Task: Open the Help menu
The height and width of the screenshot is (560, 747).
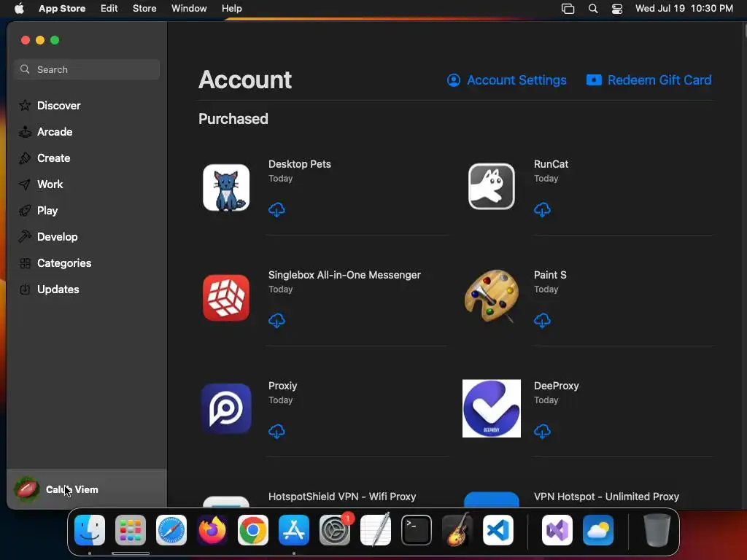Action: 231,8
